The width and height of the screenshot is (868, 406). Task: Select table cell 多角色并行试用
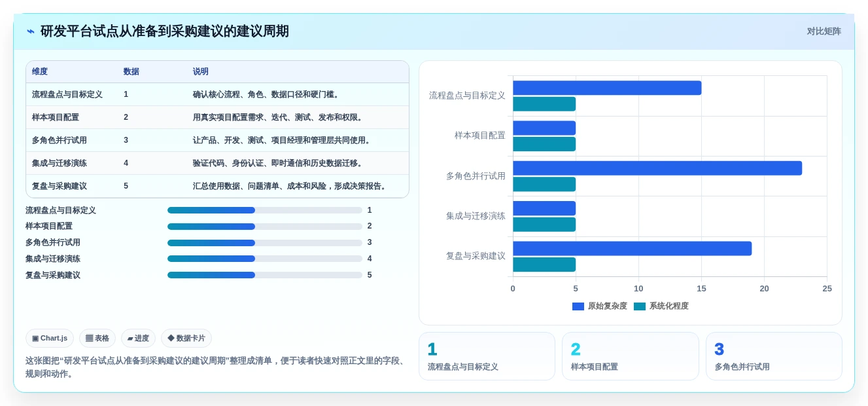[60, 140]
